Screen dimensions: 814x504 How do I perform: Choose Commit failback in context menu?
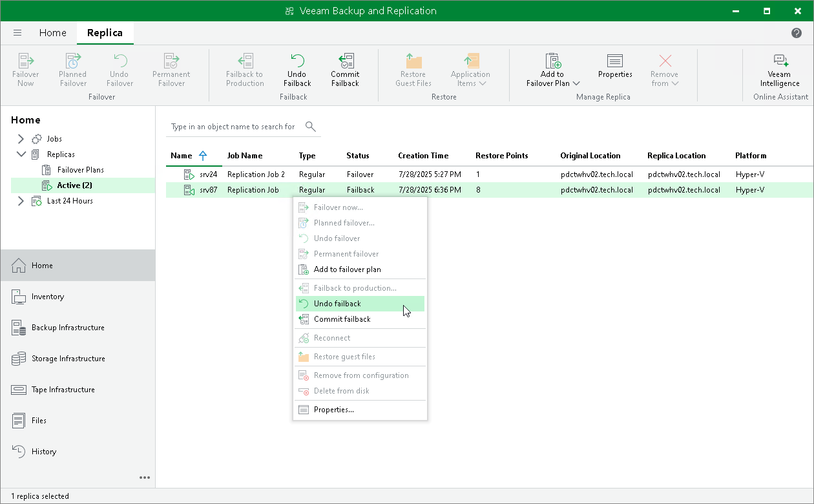(x=360, y=319)
